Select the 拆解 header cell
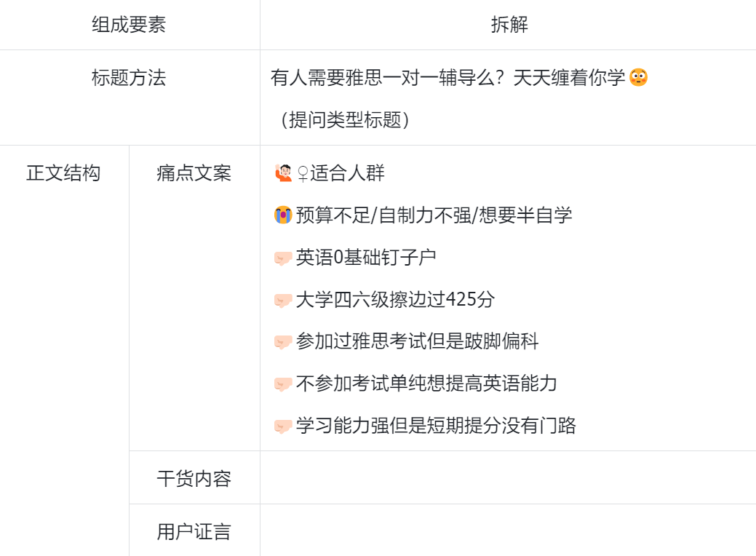This screenshot has width=756, height=556. [509, 25]
